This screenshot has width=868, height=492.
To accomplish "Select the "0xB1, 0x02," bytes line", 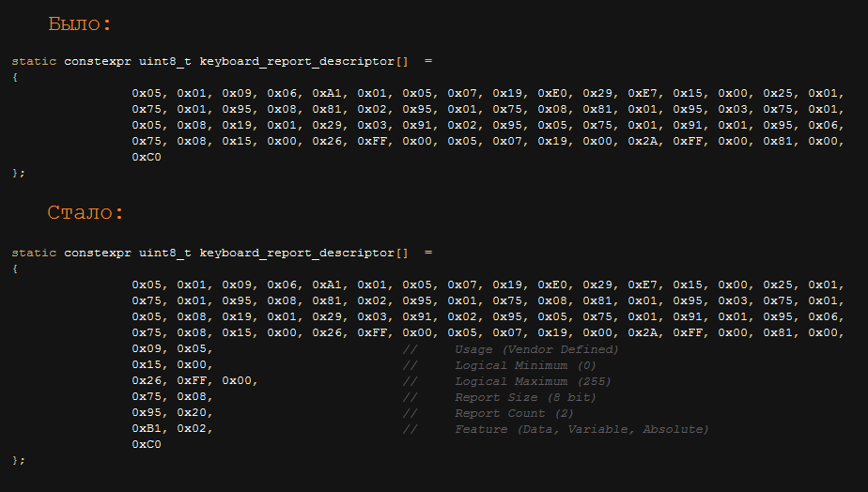I will click(173, 429).
